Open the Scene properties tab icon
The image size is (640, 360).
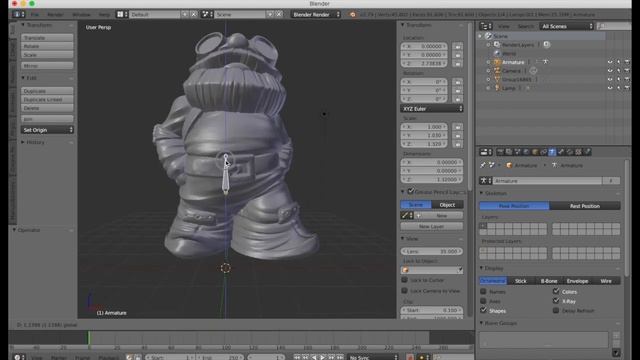click(518, 152)
